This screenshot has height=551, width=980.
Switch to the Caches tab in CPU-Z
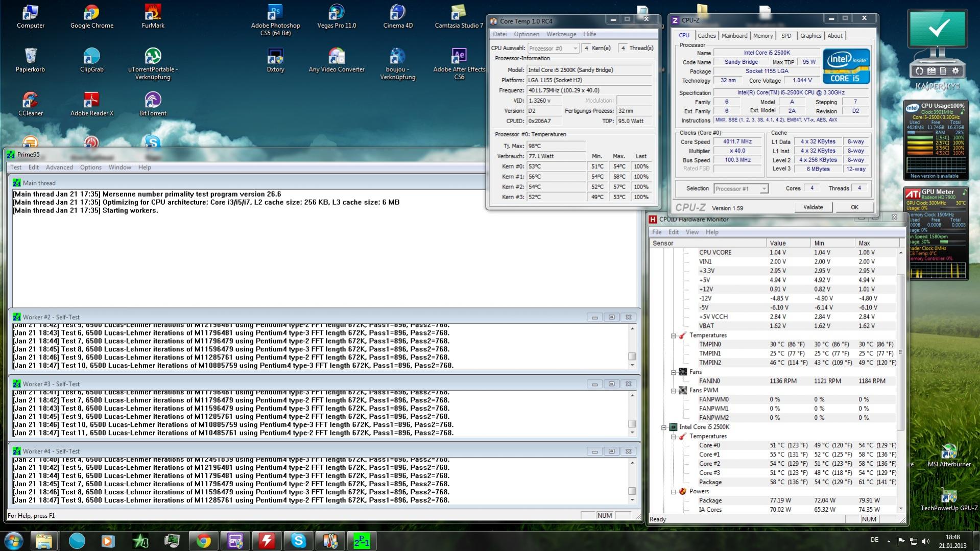(706, 36)
